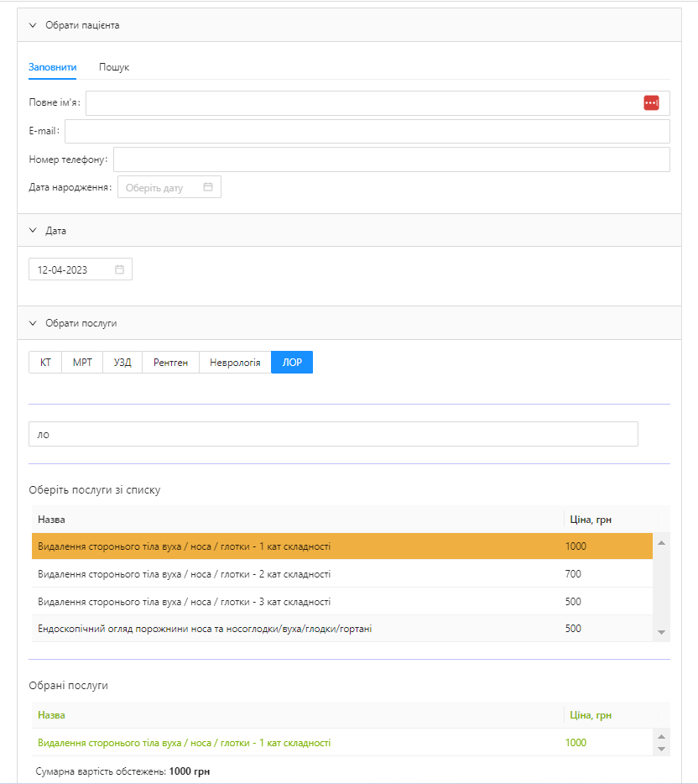
Task: Select the МРТ service category
Action: click(82, 363)
